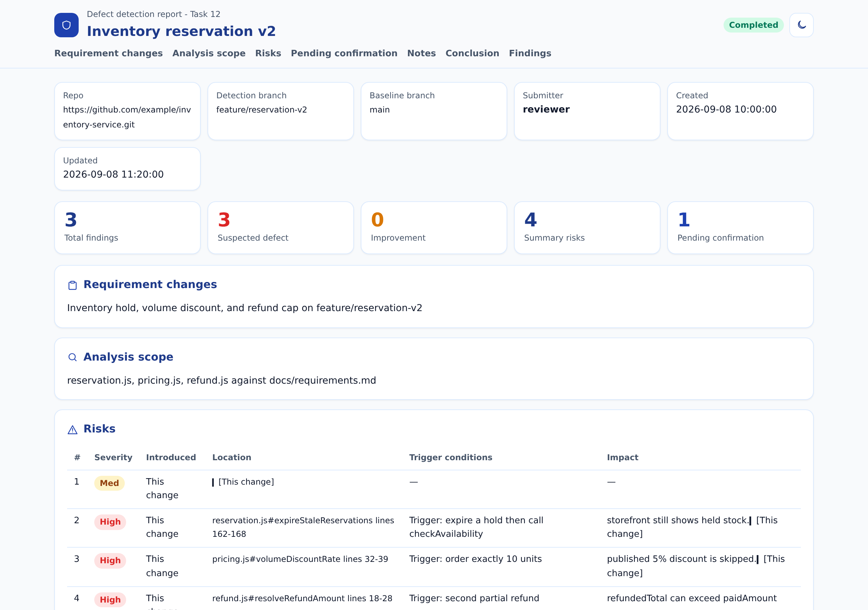
Task: Click location pricing.js#volumeDiscountRate lines 32-39
Action: pos(300,559)
